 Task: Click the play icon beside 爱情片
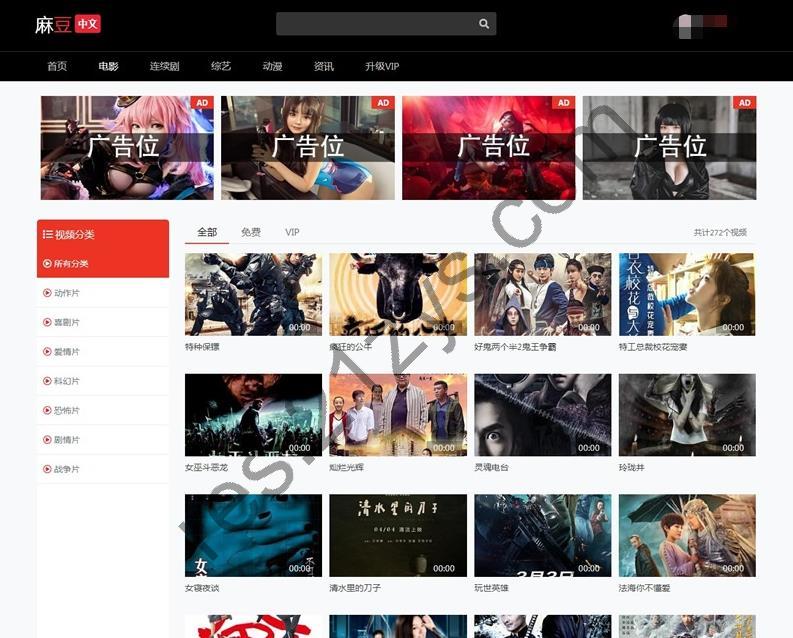47,351
